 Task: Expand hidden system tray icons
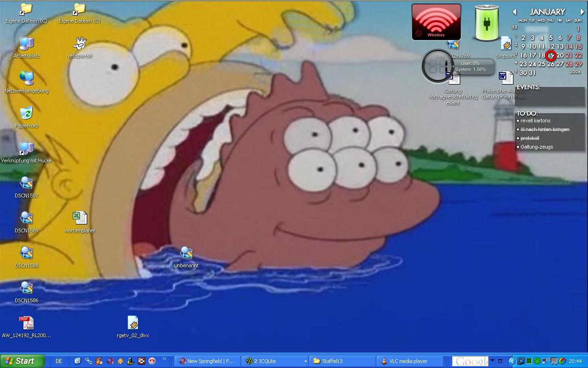[x=512, y=361]
